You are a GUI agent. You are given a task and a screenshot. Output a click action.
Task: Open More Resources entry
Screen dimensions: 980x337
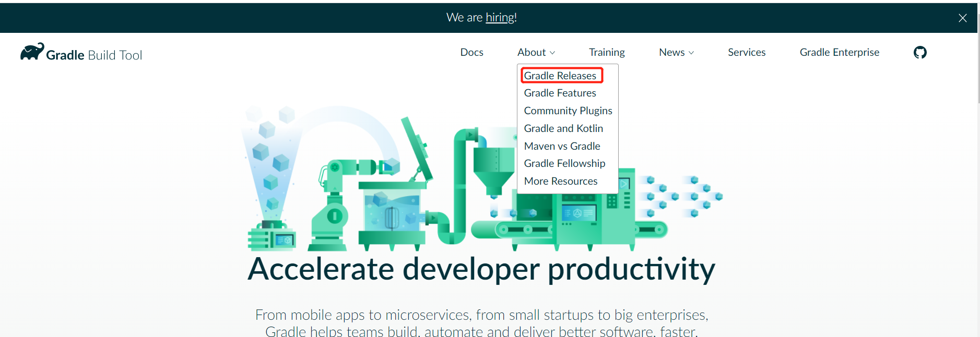coord(561,181)
